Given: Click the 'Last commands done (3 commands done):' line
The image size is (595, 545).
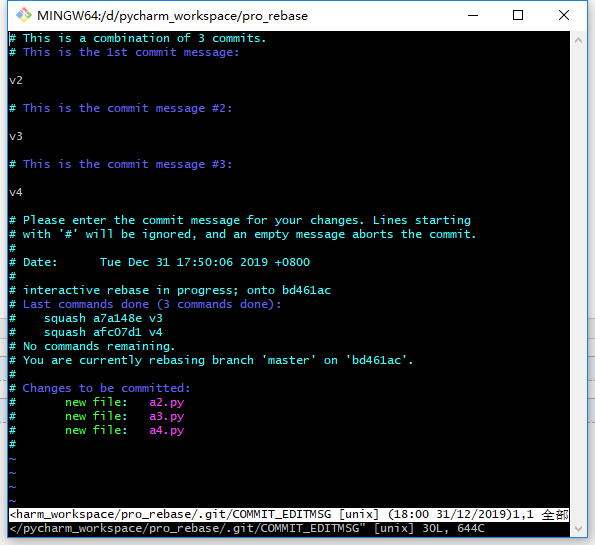Looking at the screenshot, I should [x=145, y=304].
